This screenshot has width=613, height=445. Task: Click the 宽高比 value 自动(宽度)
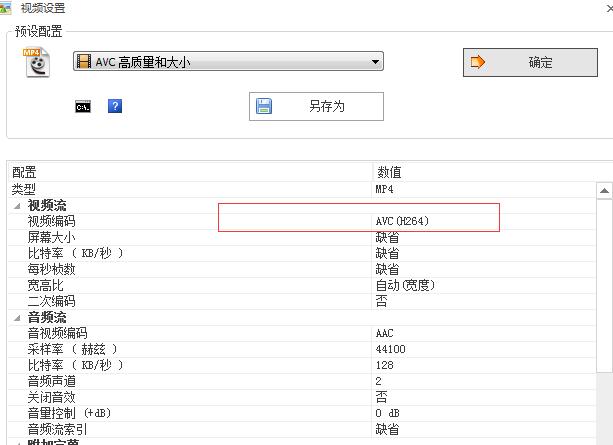(x=405, y=285)
